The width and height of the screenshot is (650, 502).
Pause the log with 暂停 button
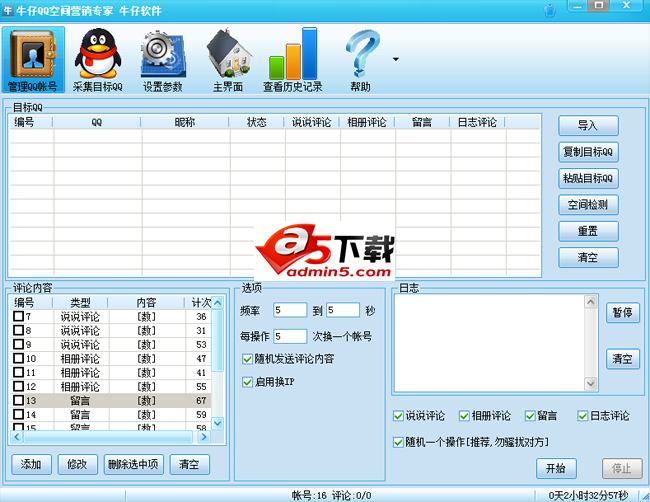point(623,313)
